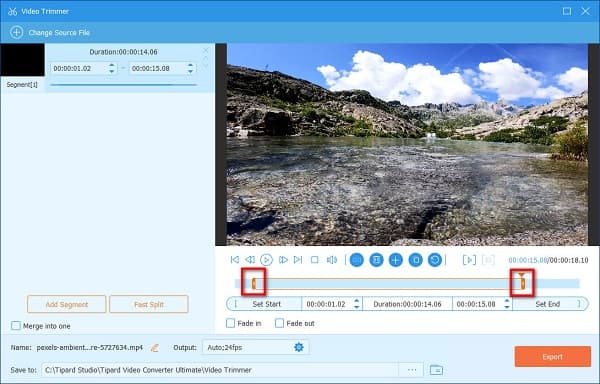
Task: Play the video preview
Action: (x=266, y=260)
